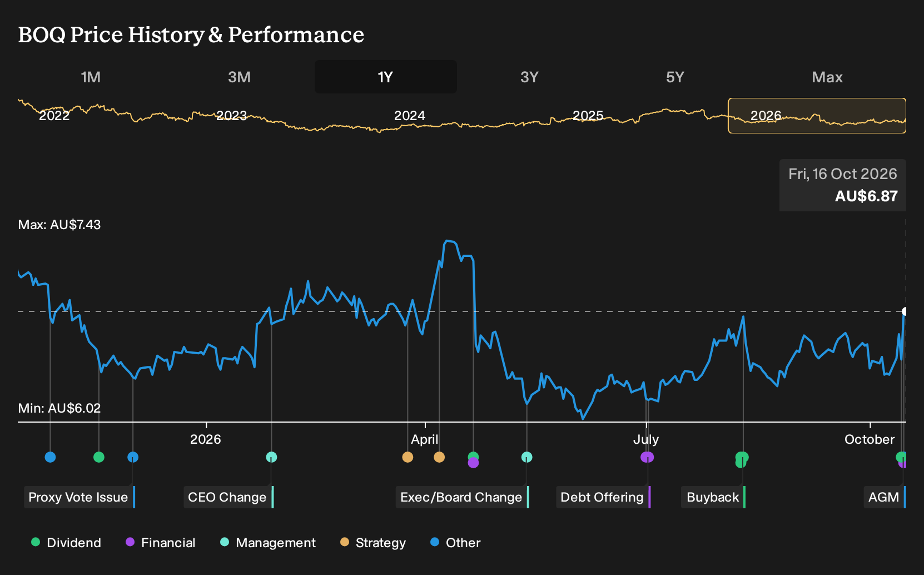Click the white current-price point on chart

[x=905, y=311]
